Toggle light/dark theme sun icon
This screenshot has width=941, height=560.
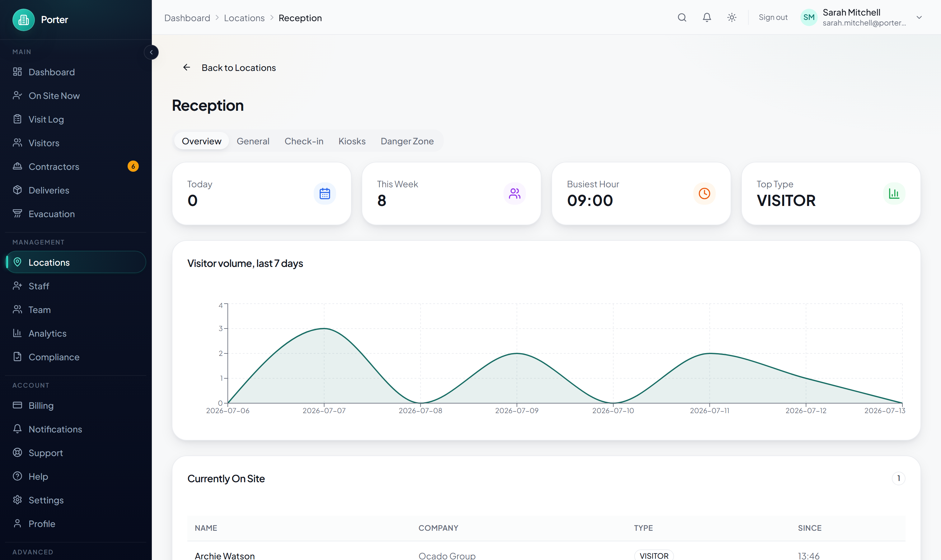coord(732,17)
